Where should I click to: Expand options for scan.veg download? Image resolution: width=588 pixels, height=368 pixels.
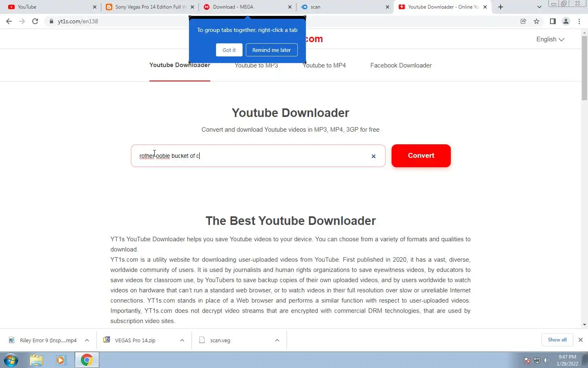coord(277,340)
